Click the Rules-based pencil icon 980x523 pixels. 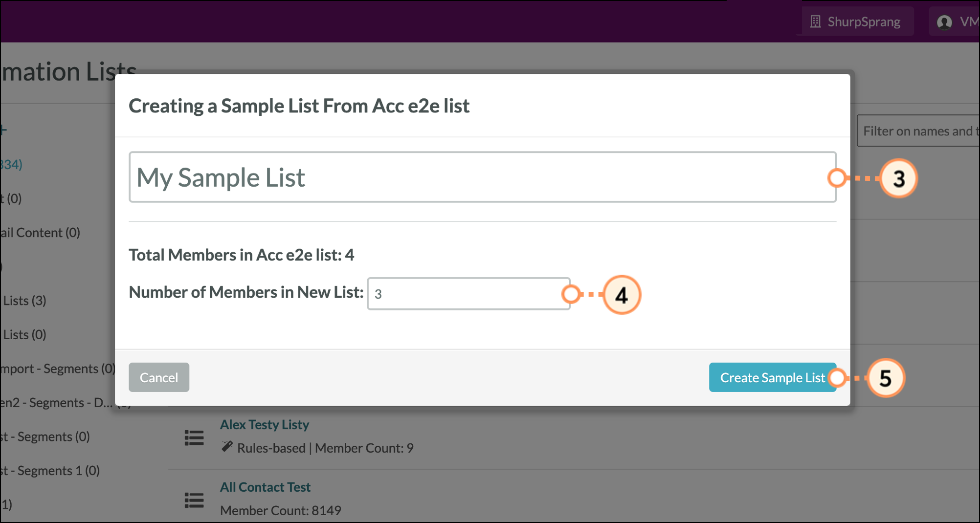tap(226, 447)
